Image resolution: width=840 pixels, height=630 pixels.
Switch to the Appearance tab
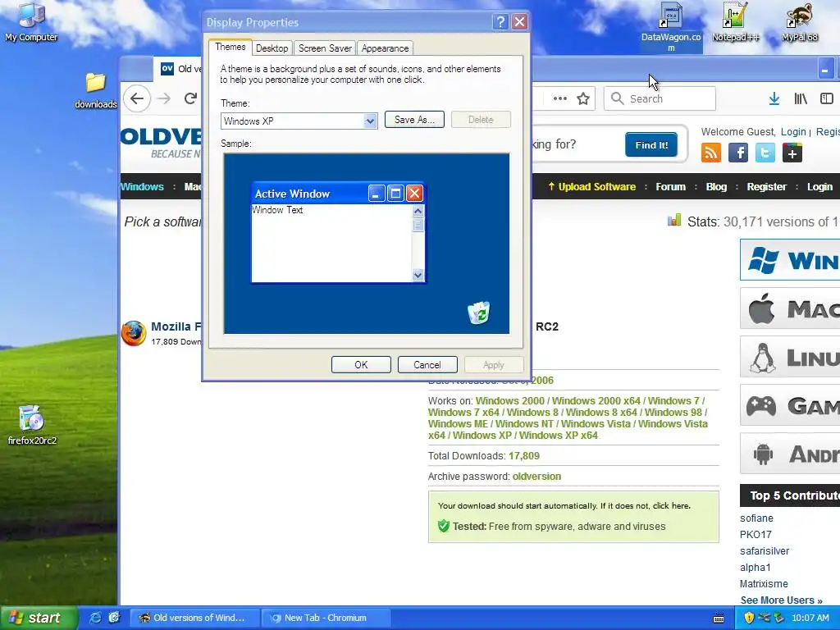(386, 48)
